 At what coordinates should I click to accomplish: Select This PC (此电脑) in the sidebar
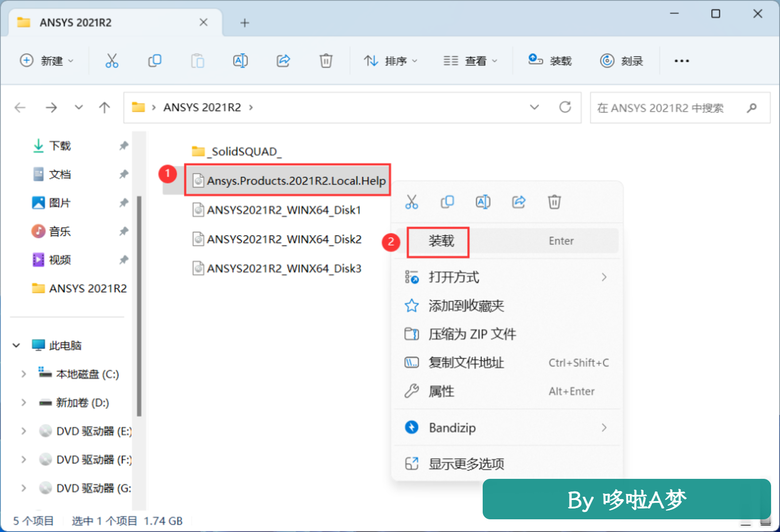point(56,346)
